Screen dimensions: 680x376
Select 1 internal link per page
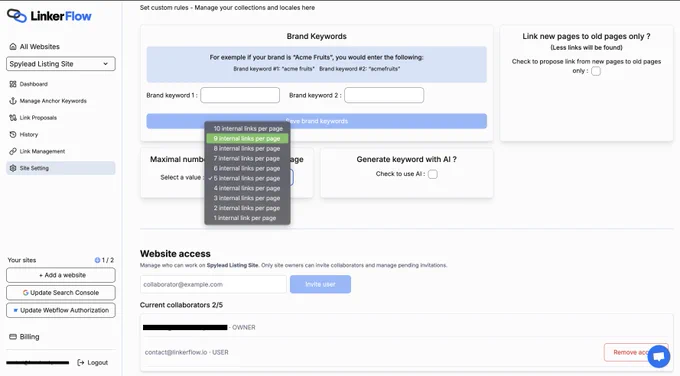coord(247,218)
